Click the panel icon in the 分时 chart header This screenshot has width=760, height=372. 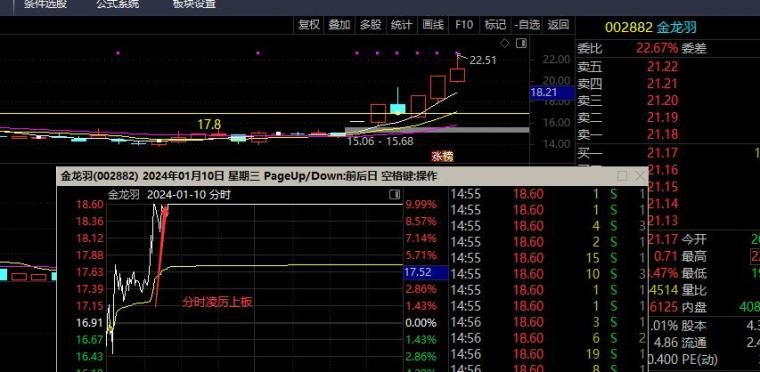coord(395,195)
